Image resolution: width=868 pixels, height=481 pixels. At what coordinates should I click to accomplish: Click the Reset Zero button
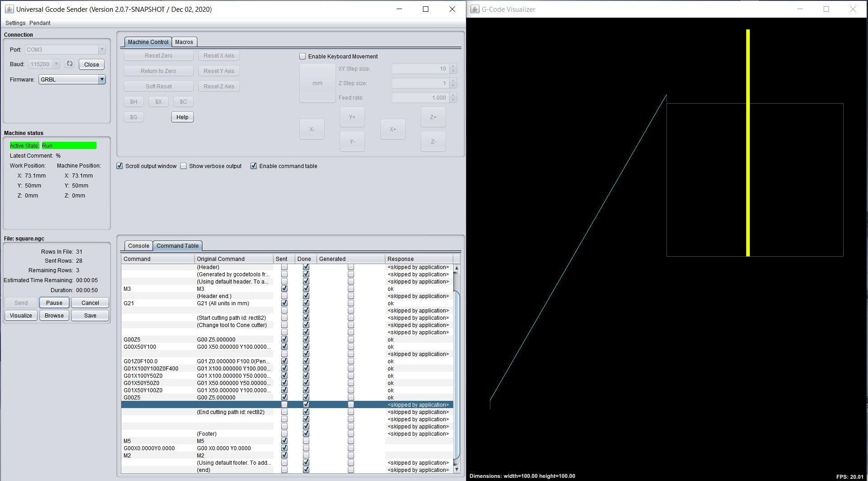pos(158,55)
